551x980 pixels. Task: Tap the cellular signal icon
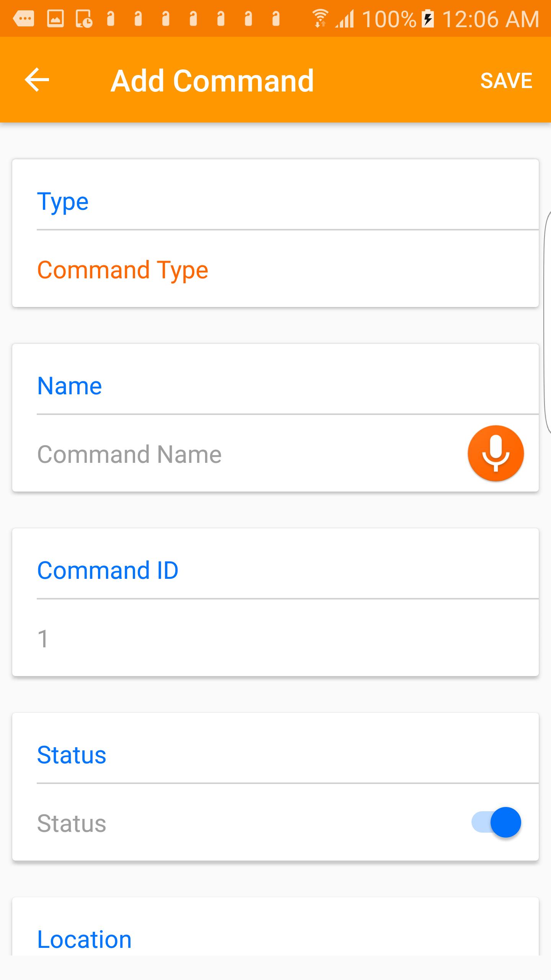(344, 18)
